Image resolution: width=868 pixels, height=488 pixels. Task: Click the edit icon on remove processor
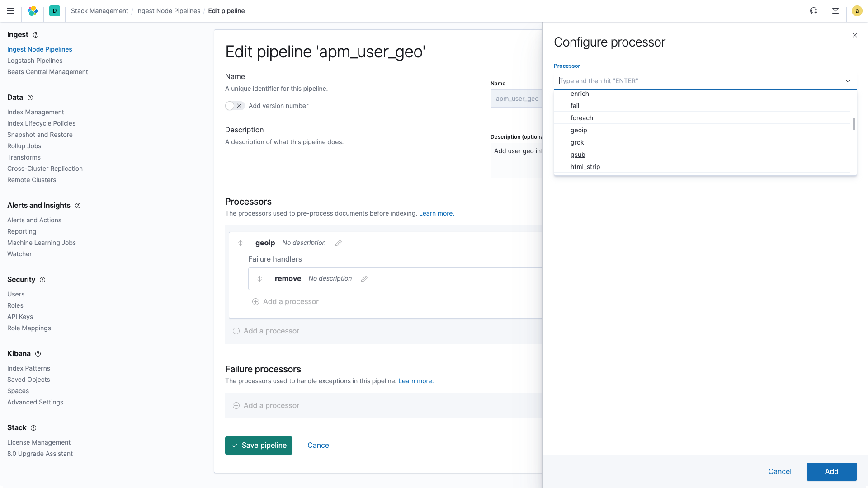click(x=364, y=279)
